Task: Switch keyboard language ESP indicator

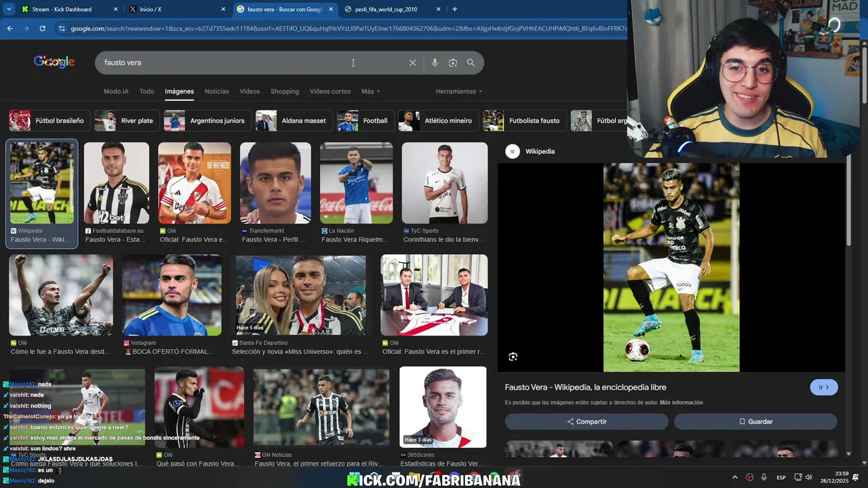Action: [x=781, y=477]
